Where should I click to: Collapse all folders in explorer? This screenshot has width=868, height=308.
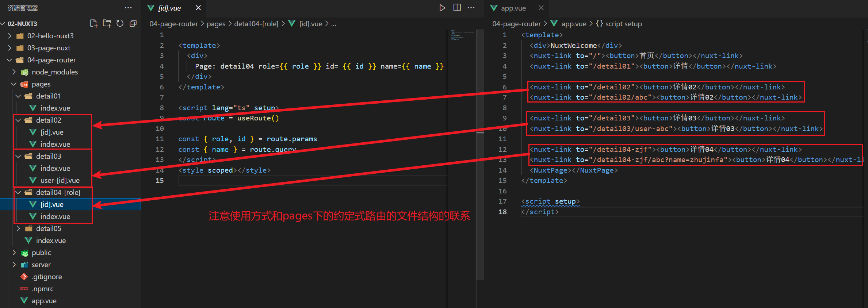(133, 24)
